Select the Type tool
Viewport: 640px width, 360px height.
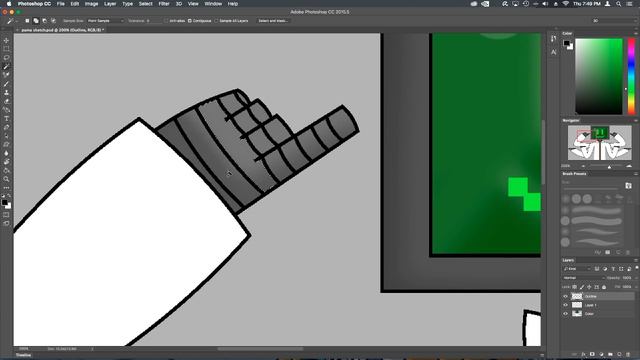(x=6, y=118)
